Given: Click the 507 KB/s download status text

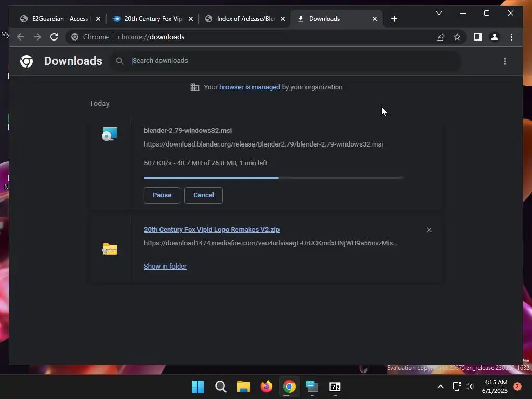Looking at the screenshot, I should (x=206, y=163).
